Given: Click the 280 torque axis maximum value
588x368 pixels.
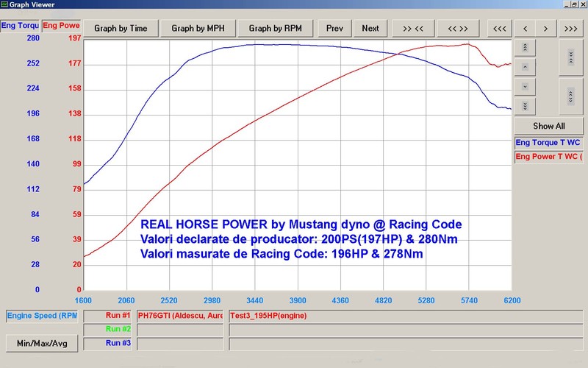Looking at the screenshot, I should pyautogui.click(x=33, y=38).
